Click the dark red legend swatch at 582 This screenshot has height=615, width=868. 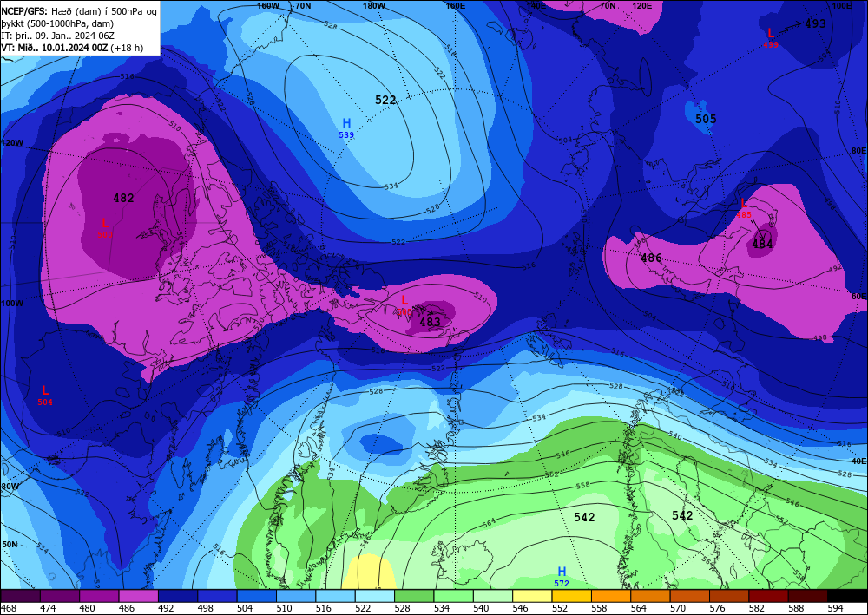tap(768, 596)
